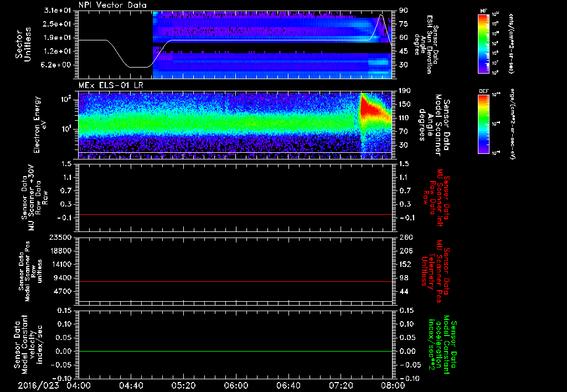Screen dimensions: 567x392
Task: Click the "23500" scanner position tick
Action: coord(60,238)
